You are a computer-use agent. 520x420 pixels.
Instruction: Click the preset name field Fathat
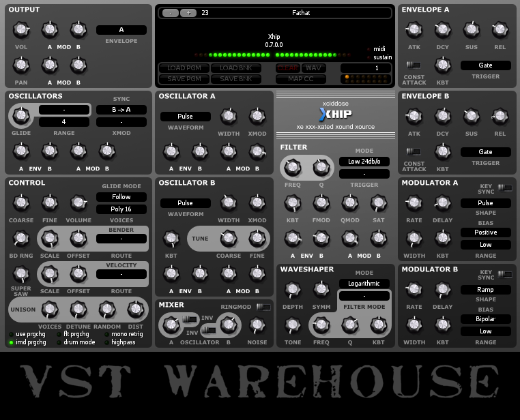301,13
